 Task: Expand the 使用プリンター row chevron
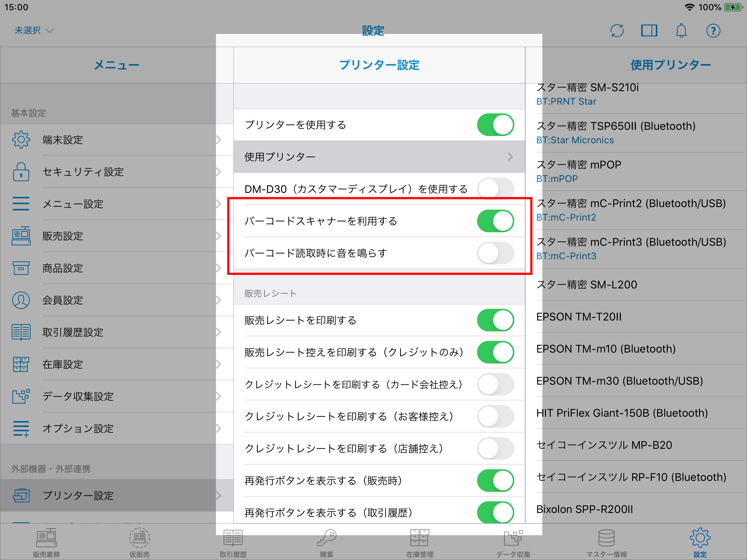(510, 157)
